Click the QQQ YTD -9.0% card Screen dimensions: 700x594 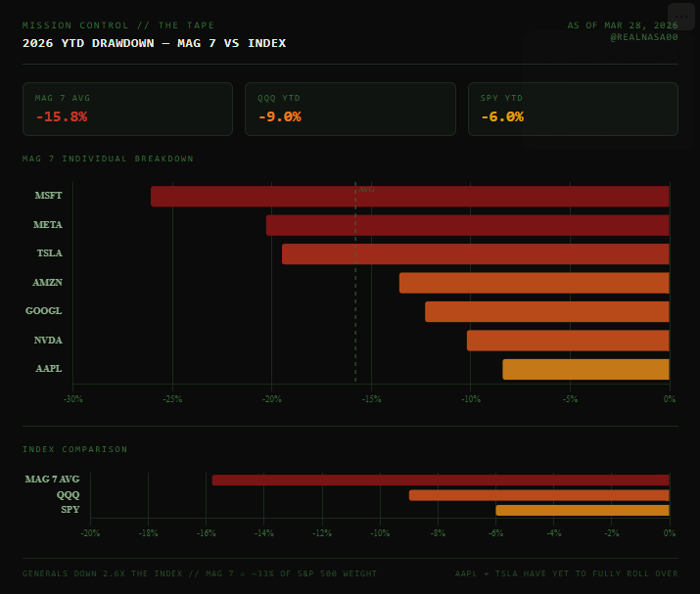(350, 109)
